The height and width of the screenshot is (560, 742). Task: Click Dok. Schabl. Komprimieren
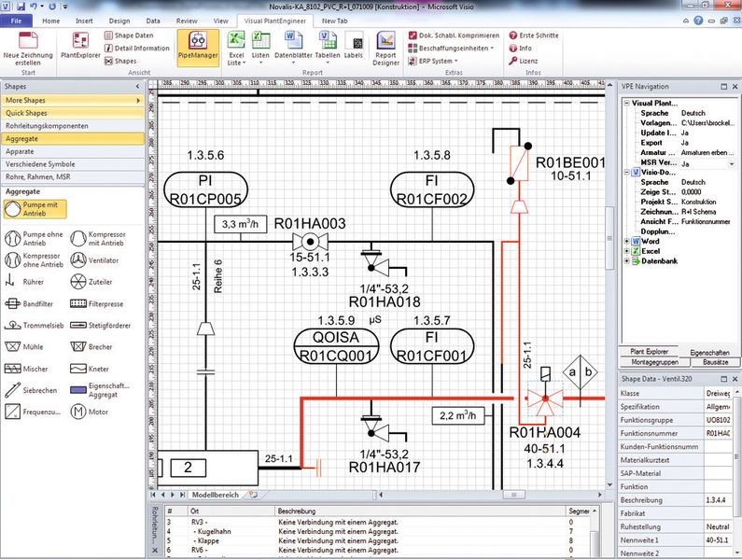tap(454, 35)
